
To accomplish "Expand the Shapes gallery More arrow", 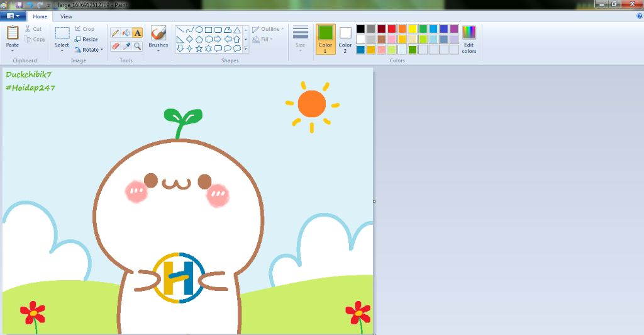I will [246, 48].
